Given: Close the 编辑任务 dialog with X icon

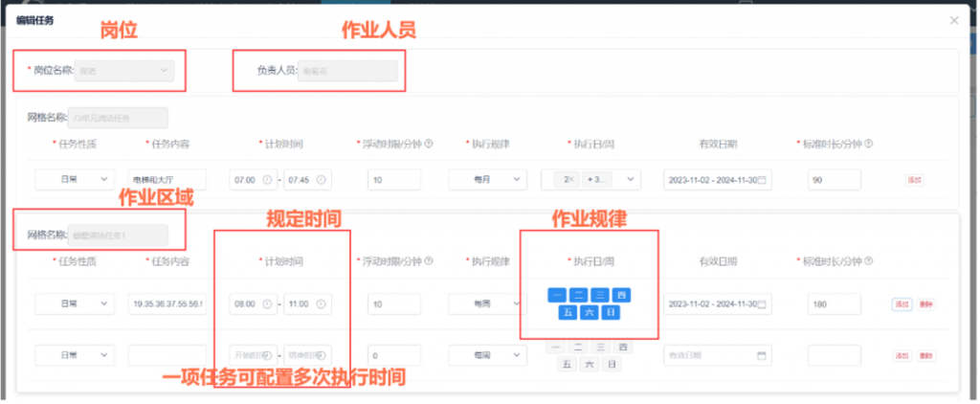Looking at the screenshot, I should 953,20.
